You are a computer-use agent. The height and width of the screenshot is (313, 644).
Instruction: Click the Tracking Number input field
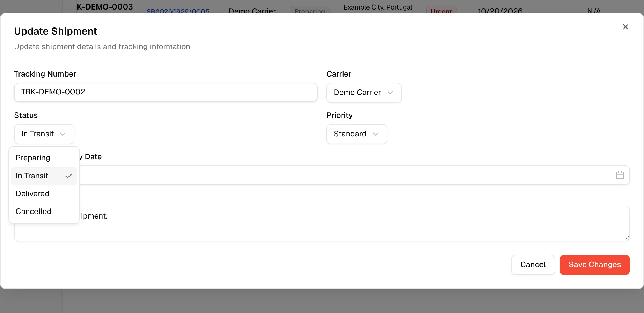coord(165,92)
